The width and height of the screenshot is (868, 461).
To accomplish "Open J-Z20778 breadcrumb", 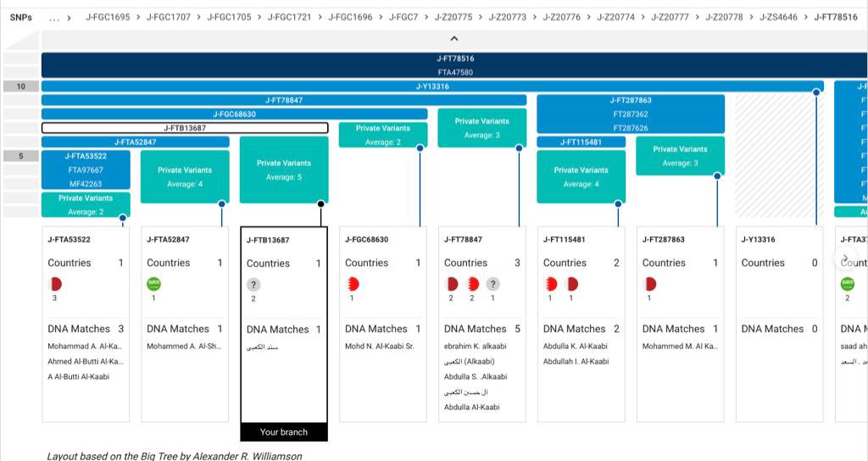I will pos(725,17).
